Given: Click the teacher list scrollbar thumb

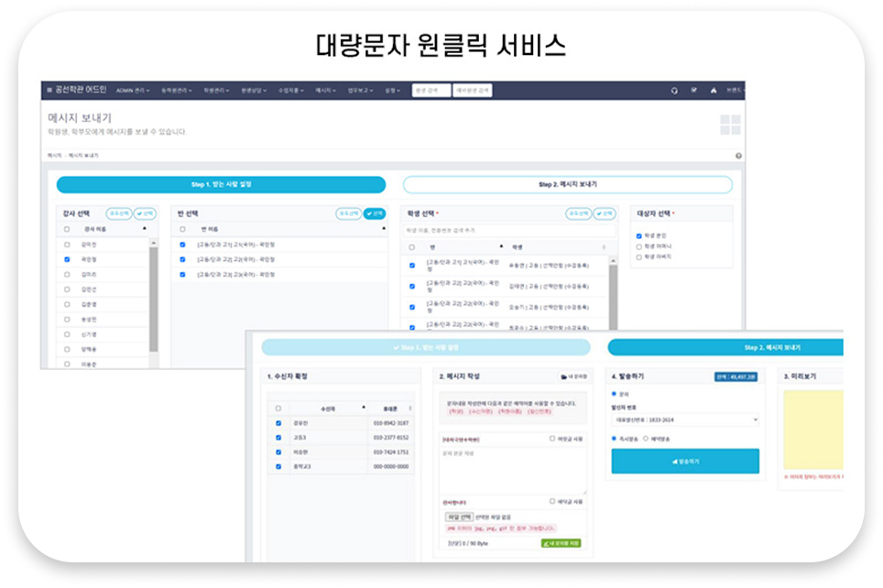Looking at the screenshot, I should pyautogui.click(x=154, y=299).
